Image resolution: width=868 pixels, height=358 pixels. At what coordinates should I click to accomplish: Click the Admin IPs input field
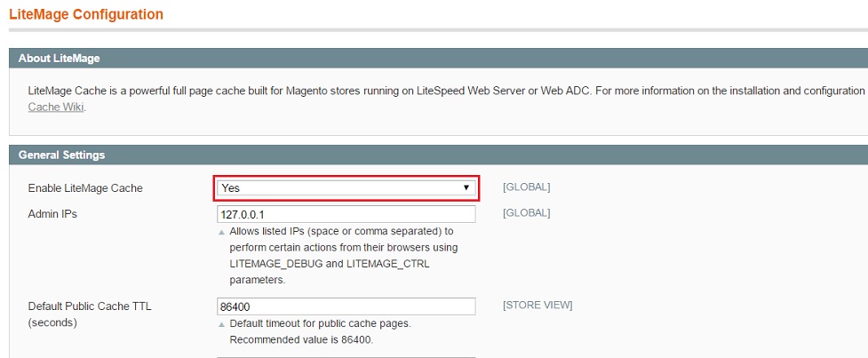pyautogui.click(x=346, y=214)
